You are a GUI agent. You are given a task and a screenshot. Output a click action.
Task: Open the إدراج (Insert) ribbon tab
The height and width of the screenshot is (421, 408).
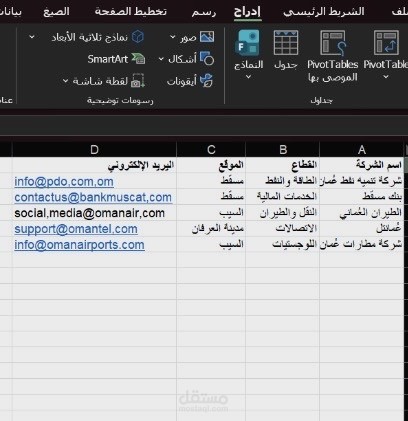[x=247, y=12]
